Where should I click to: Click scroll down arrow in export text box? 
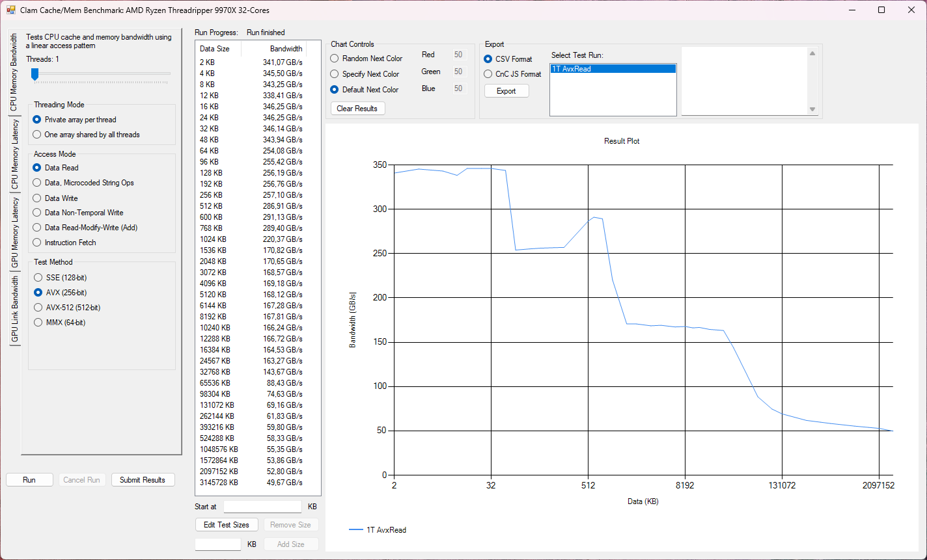point(812,109)
